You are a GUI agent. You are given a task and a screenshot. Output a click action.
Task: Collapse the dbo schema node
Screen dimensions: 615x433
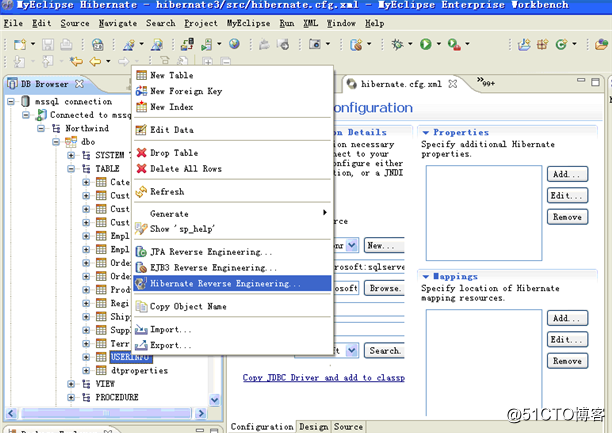[x=56, y=142]
